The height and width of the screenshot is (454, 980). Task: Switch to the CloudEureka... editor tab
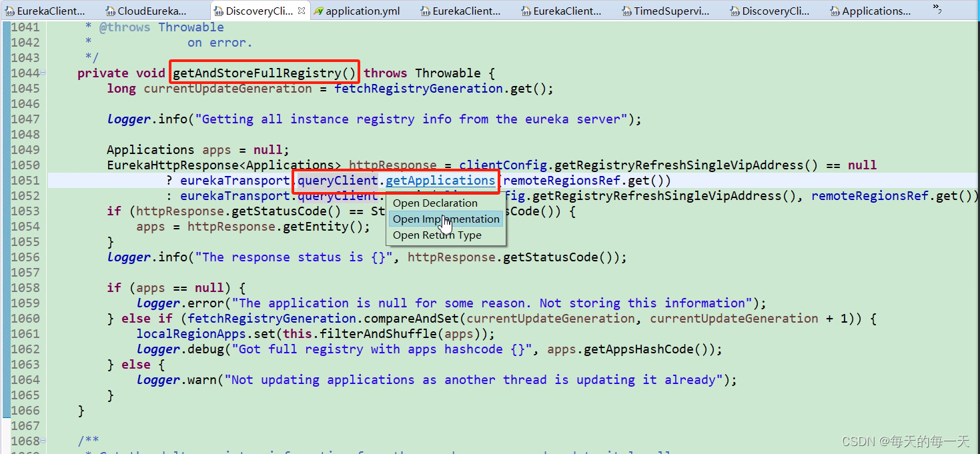[x=146, y=11]
